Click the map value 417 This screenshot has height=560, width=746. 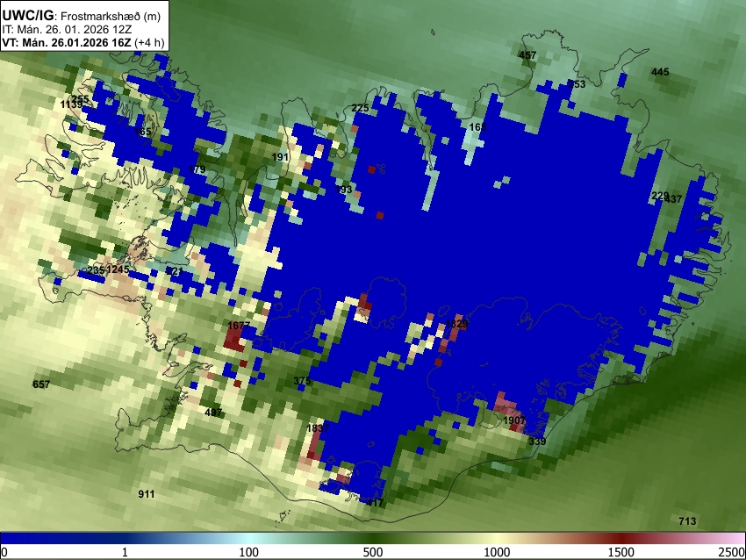[x=375, y=502]
